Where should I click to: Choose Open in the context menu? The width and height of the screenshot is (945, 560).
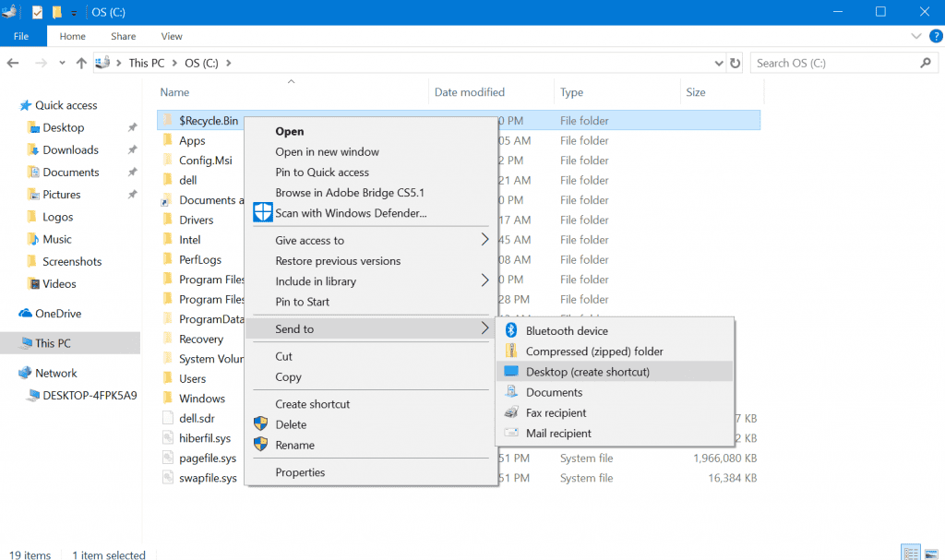[290, 131]
